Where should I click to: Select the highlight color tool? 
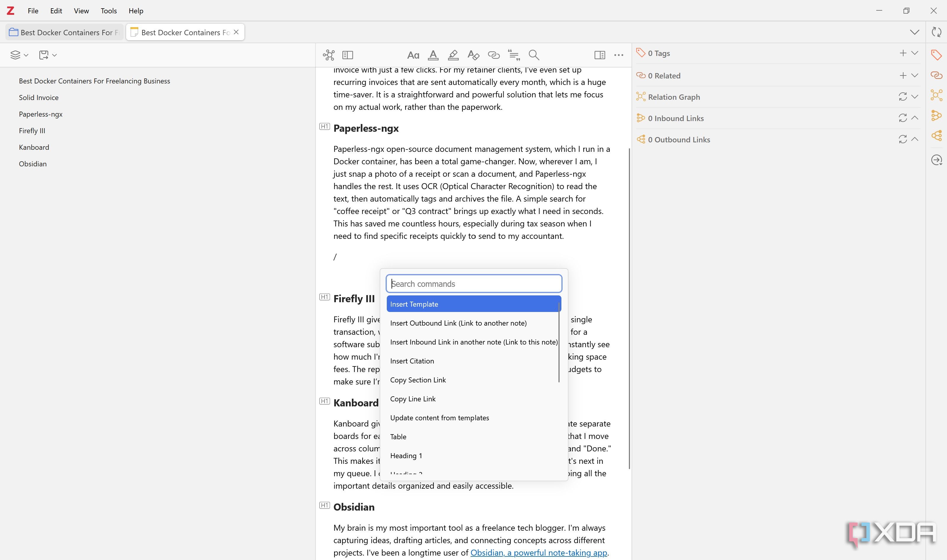(x=453, y=55)
